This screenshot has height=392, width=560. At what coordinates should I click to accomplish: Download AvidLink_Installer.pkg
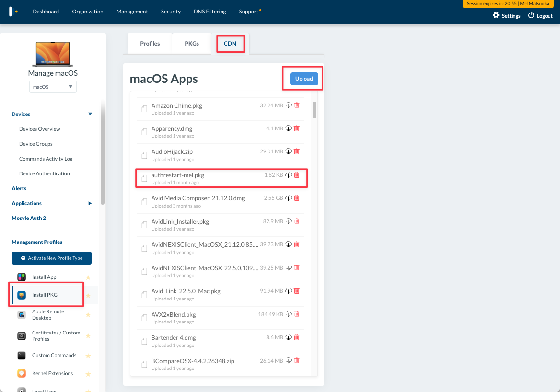(x=289, y=221)
